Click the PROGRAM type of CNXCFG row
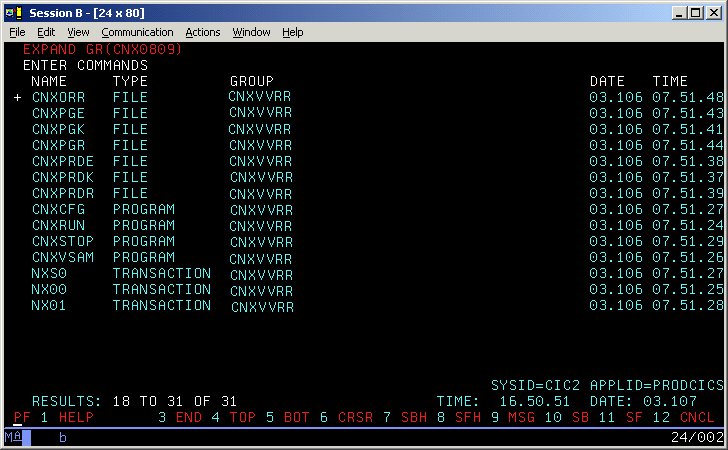Image resolution: width=728 pixels, height=450 pixels. (144, 209)
